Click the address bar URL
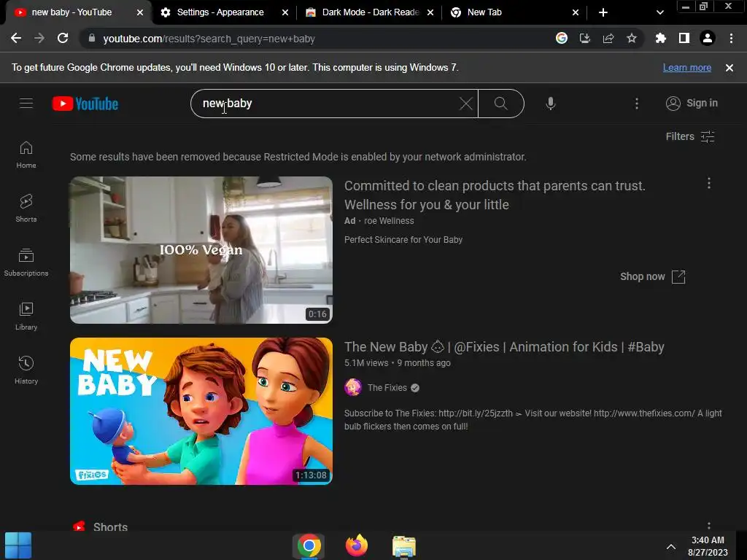This screenshot has width=747, height=560. 209,39
